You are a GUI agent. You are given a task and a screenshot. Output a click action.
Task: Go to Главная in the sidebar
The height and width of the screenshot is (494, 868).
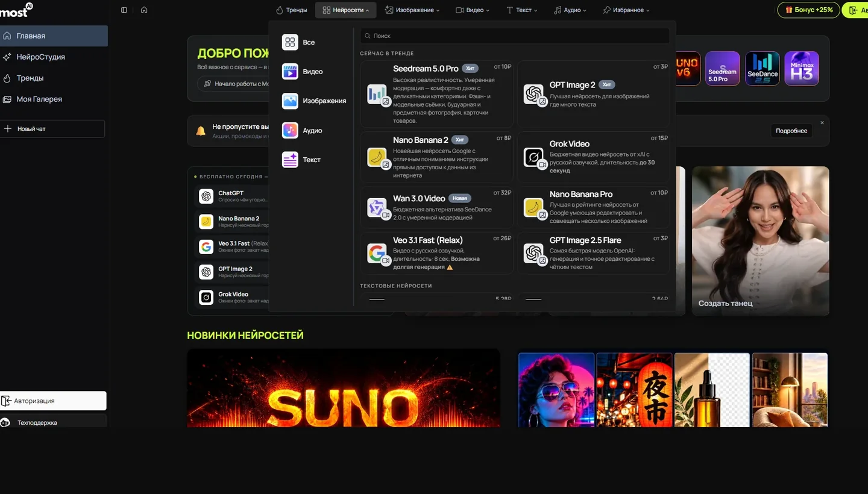(x=53, y=36)
